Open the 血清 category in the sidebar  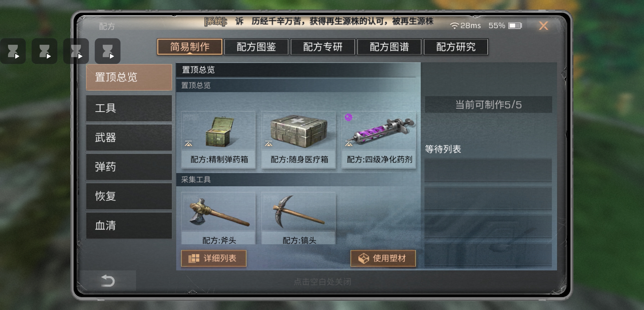[x=129, y=226]
